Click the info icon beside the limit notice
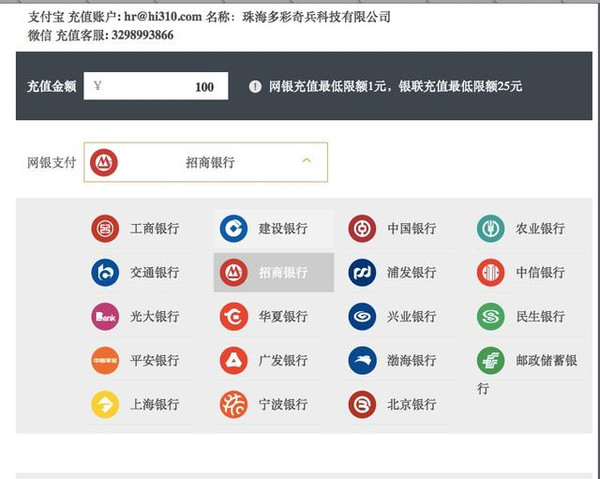The image size is (600, 479). 255,86
